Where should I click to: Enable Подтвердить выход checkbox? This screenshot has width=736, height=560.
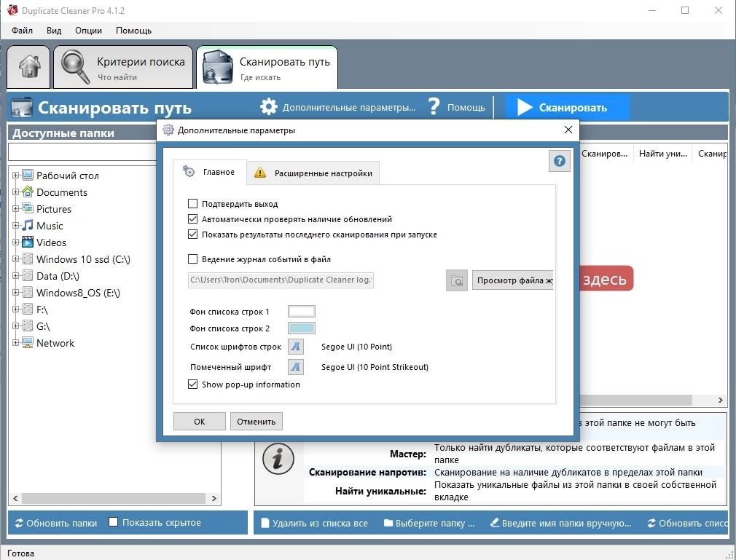192,204
